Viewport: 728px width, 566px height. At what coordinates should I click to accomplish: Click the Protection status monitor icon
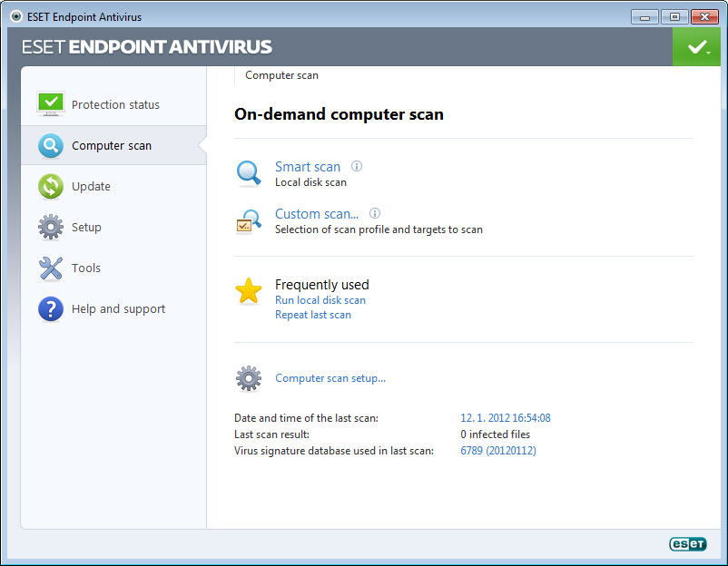click(51, 104)
